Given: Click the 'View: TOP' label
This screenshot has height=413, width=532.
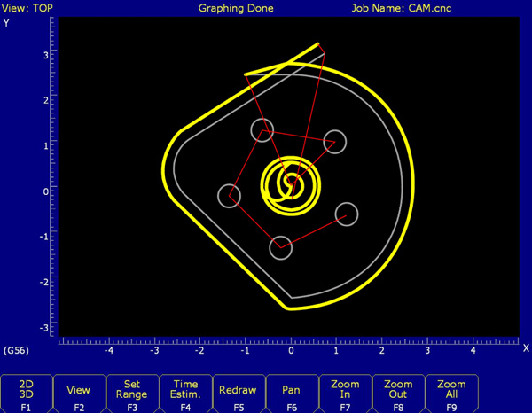Looking at the screenshot, I should pos(27,8).
